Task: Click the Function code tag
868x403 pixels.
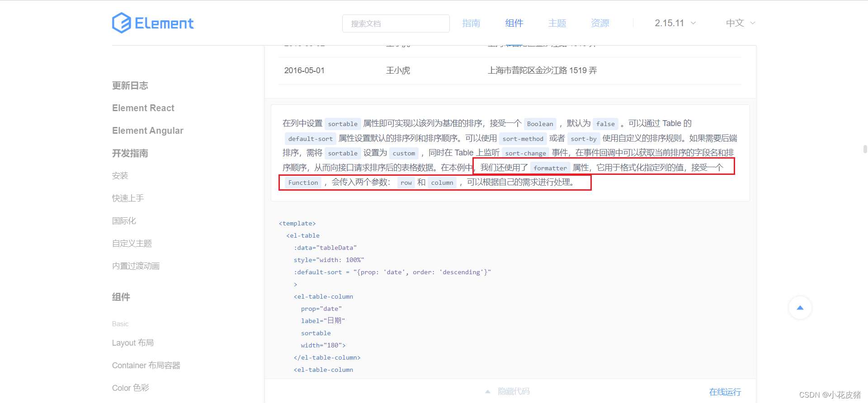Action: tap(303, 183)
